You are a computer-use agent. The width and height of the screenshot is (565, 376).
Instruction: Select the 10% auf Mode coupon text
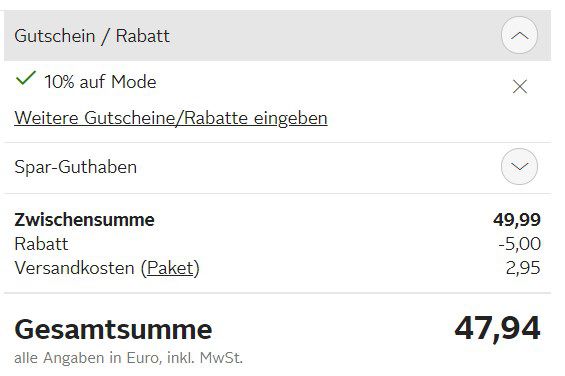[100, 82]
